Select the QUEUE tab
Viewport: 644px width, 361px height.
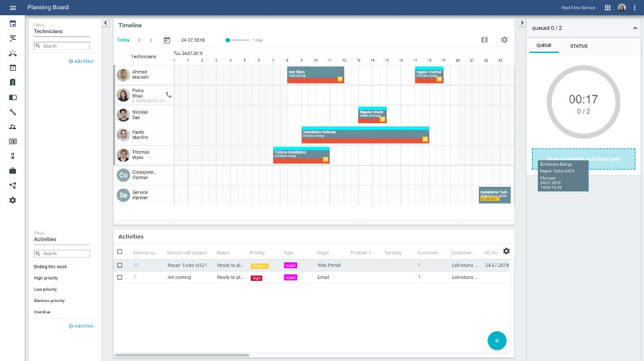544,46
